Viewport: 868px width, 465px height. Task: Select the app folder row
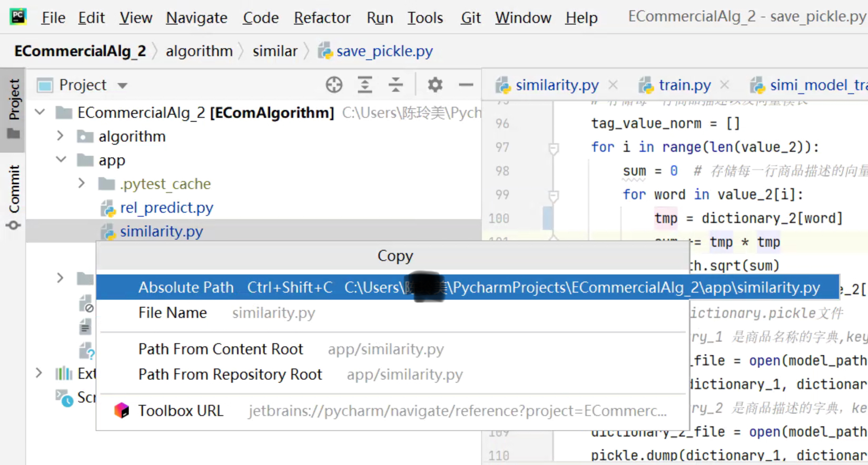tap(254, 160)
